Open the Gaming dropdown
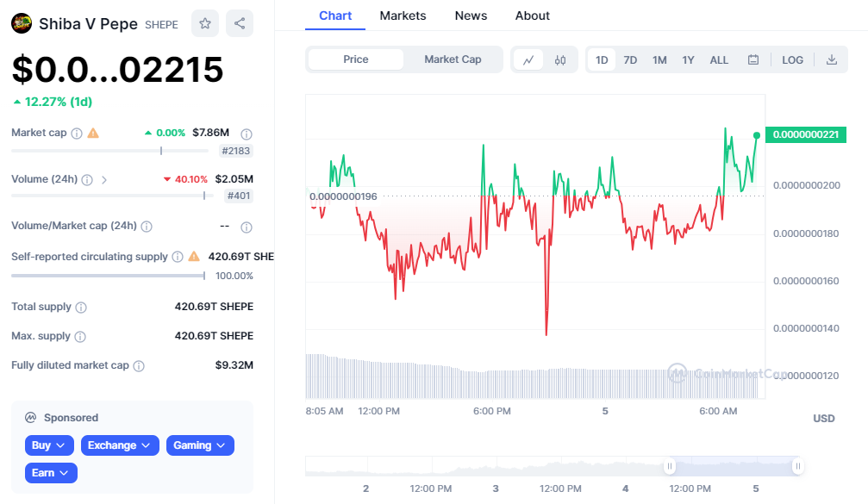This screenshot has height=504, width=868. click(200, 445)
